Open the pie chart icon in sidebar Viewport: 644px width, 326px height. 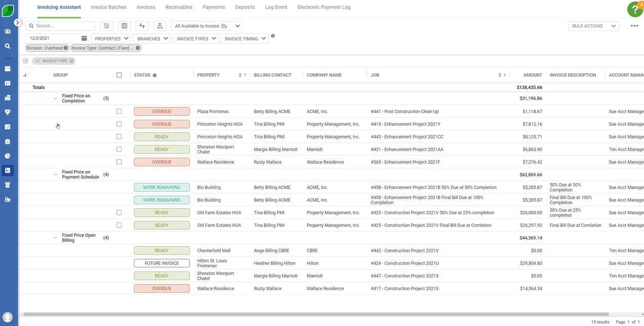[7, 155]
